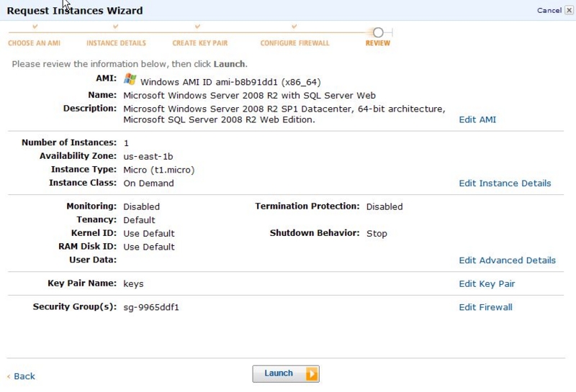Viewport: 576px width, 392px height.
Task: Click the Request Instances Wizard title
Action: pyautogui.click(x=75, y=11)
